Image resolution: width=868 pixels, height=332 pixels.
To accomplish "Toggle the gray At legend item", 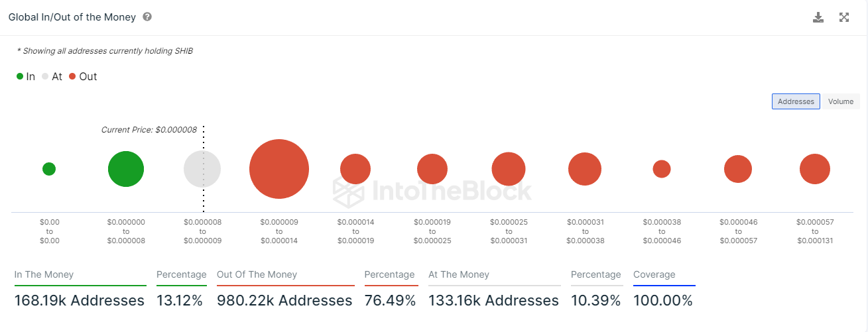I will (x=52, y=77).
